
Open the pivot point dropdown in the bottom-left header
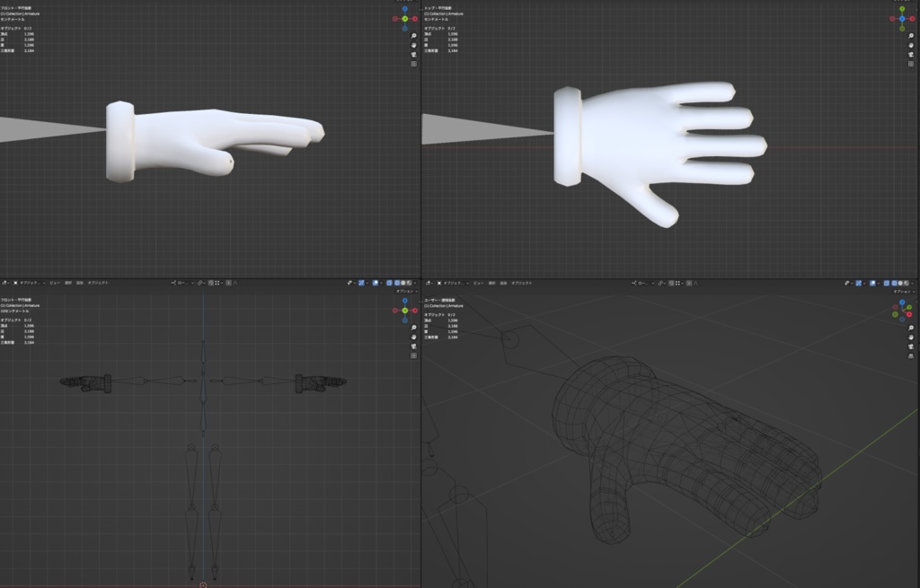point(200,283)
